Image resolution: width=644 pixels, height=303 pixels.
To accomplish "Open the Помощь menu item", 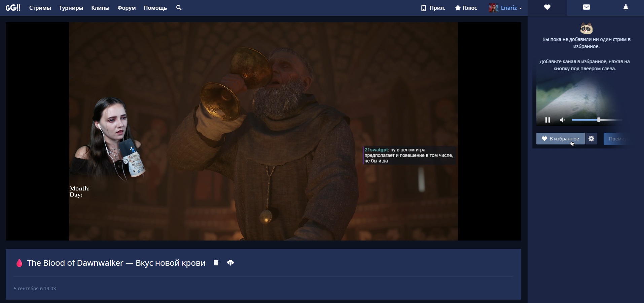I will (x=155, y=8).
